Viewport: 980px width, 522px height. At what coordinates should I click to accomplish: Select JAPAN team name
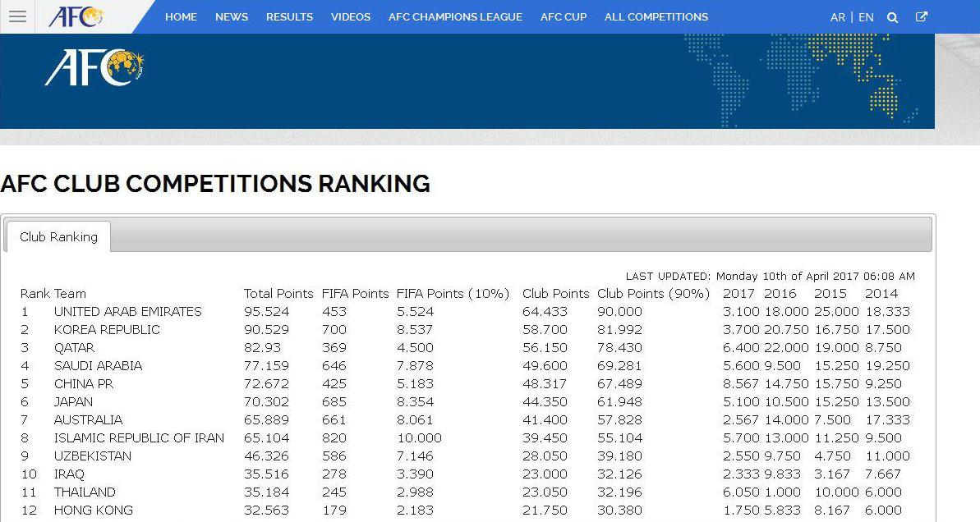[x=73, y=402]
